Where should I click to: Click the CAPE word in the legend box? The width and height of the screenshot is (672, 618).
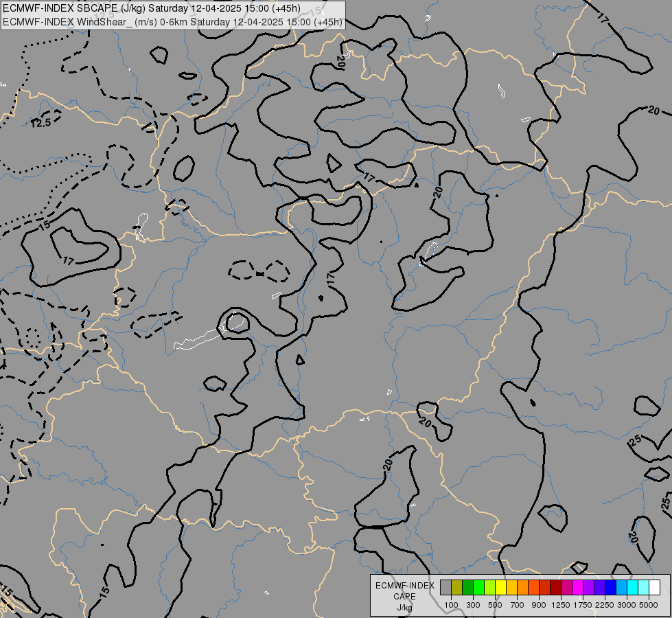tap(404, 597)
